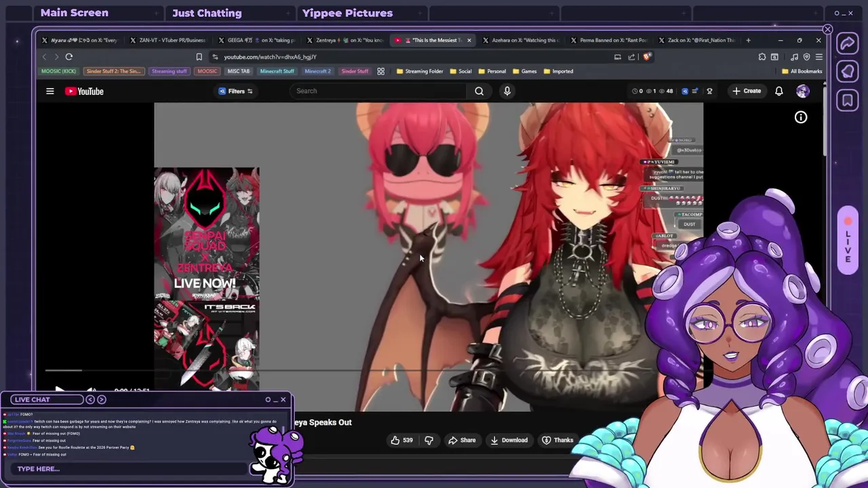Focus the YouTube Search field

(378, 91)
